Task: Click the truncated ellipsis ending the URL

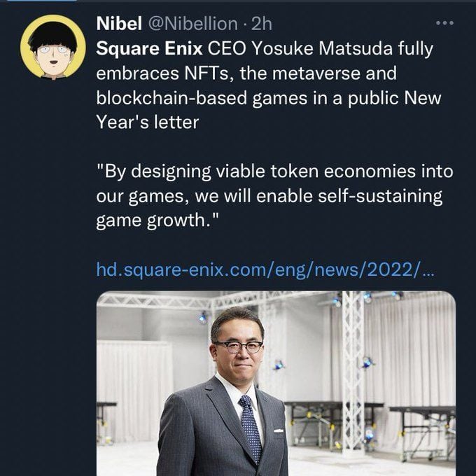Action: [x=428, y=272]
